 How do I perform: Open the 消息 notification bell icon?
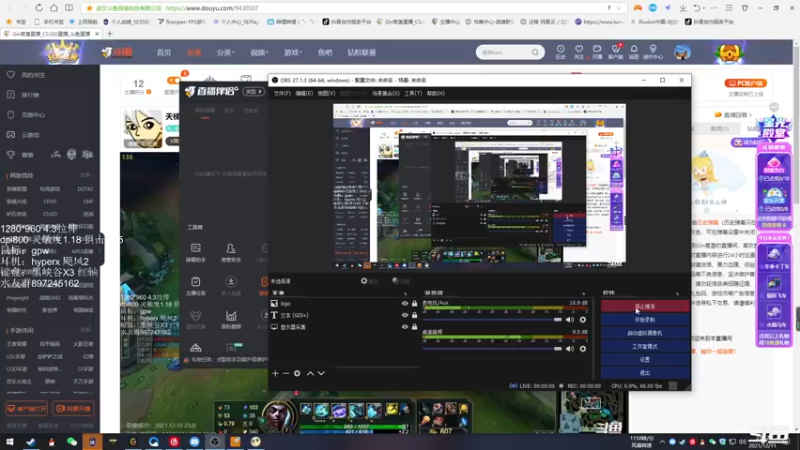point(634,52)
